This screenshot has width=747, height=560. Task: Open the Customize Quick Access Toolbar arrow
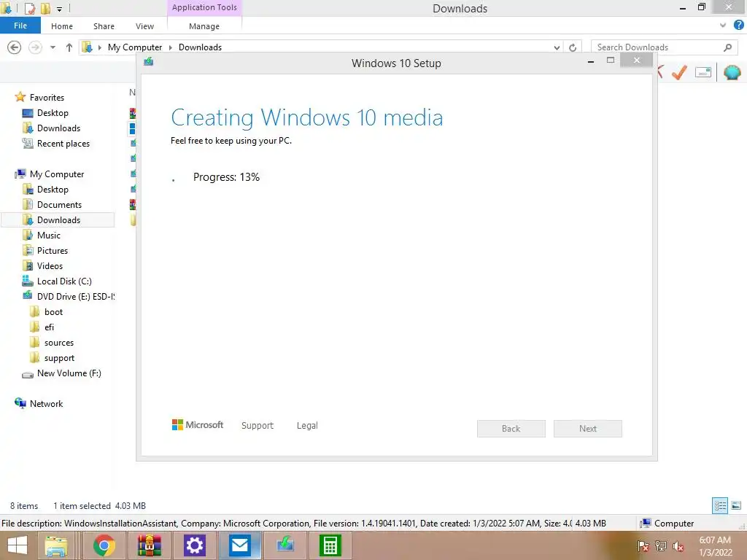tap(60, 9)
